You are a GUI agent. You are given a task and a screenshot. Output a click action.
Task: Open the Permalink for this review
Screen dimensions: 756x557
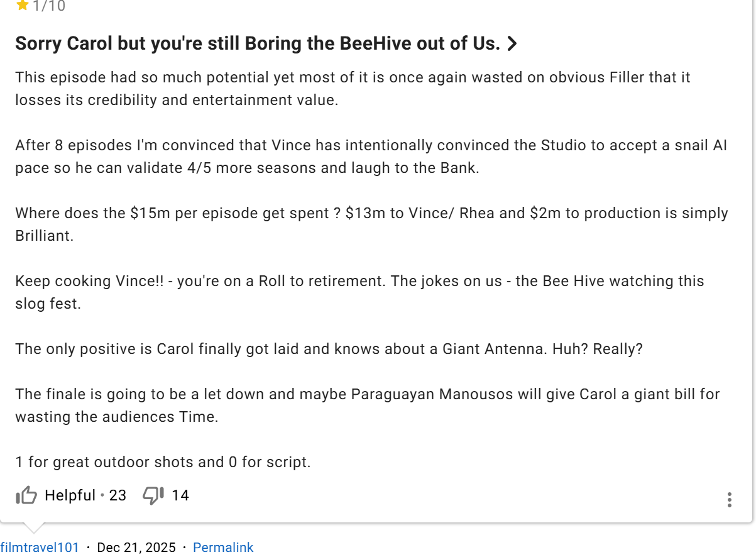tap(223, 548)
